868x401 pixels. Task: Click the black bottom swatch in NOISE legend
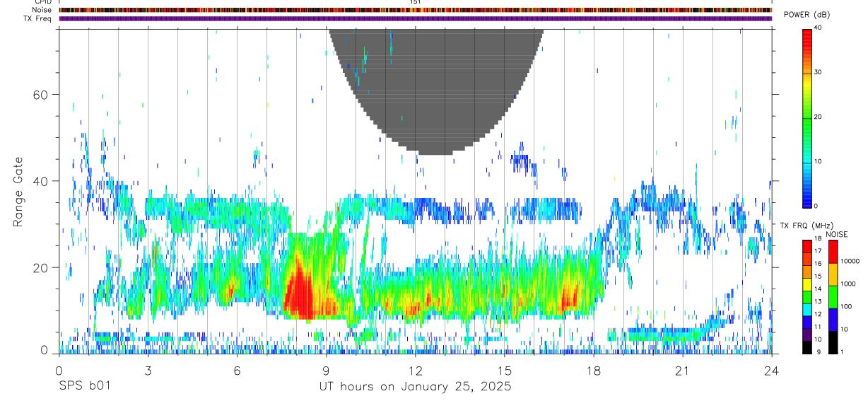(832, 342)
